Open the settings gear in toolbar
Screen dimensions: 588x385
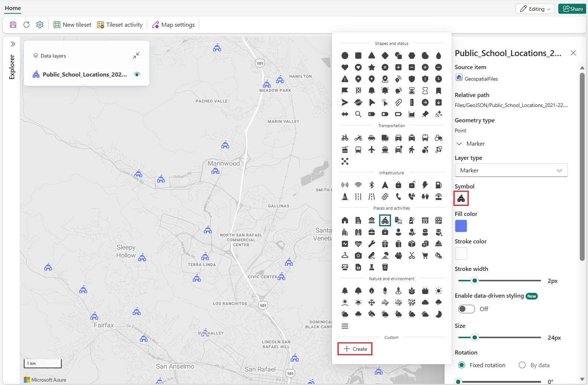pyautogui.click(x=40, y=25)
